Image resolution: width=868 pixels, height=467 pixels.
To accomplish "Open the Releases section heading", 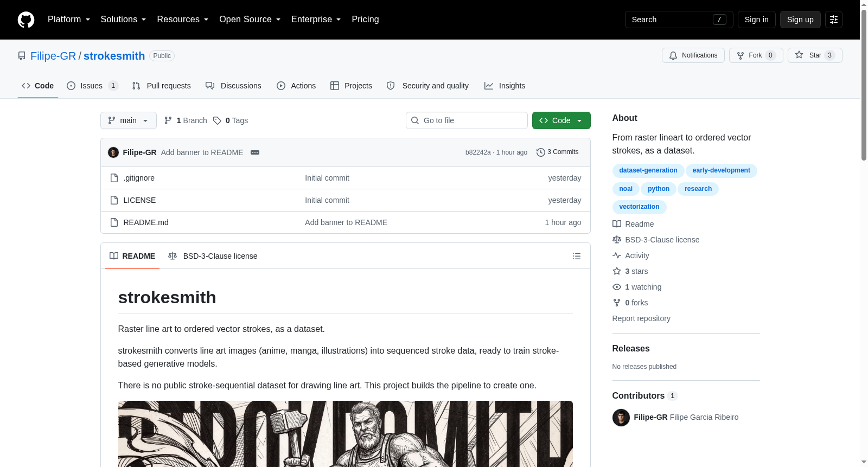I will point(631,348).
